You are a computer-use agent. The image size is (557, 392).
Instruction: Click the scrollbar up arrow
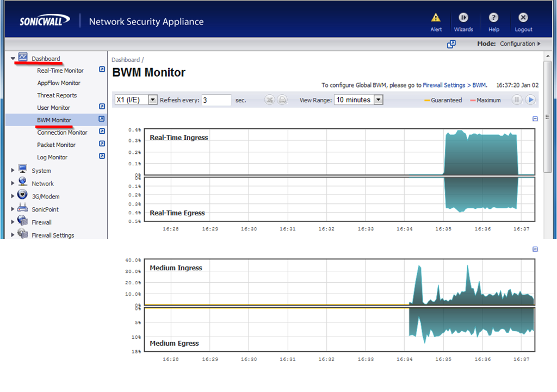(x=547, y=56)
